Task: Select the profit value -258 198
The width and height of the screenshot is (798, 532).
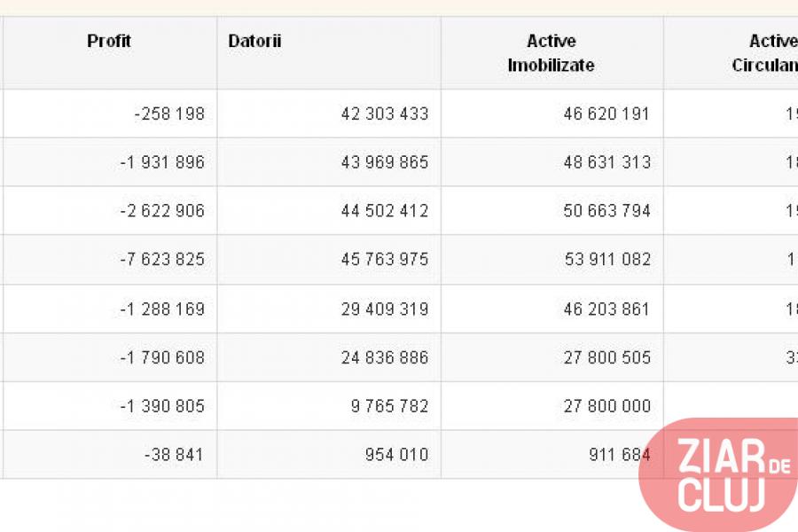Action: pyautogui.click(x=169, y=113)
